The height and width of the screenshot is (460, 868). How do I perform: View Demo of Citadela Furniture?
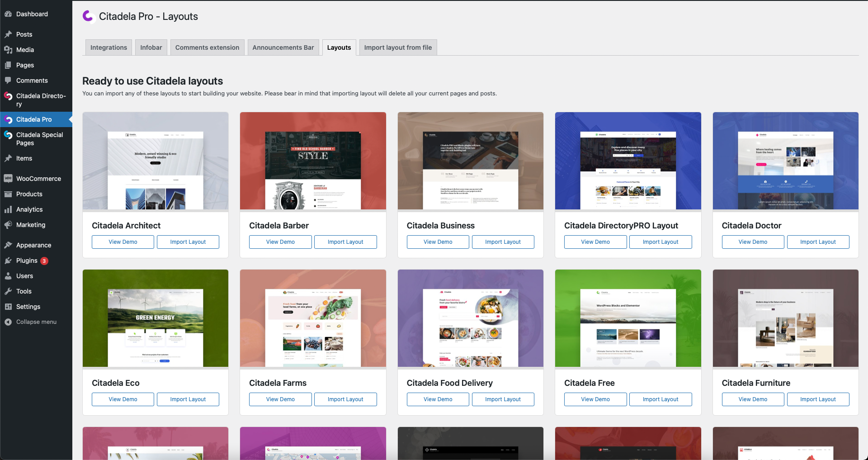pyautogui.click(x=753, y=399)
